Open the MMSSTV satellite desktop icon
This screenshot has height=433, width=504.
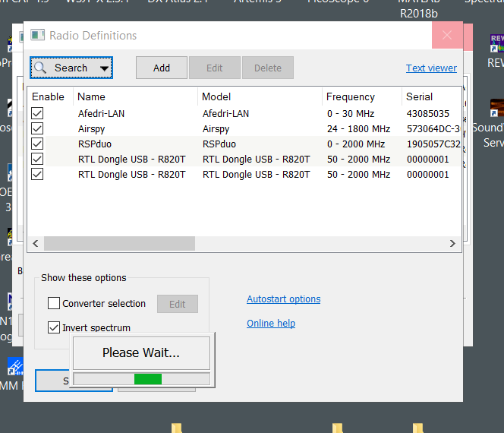[x=15, y=368]
